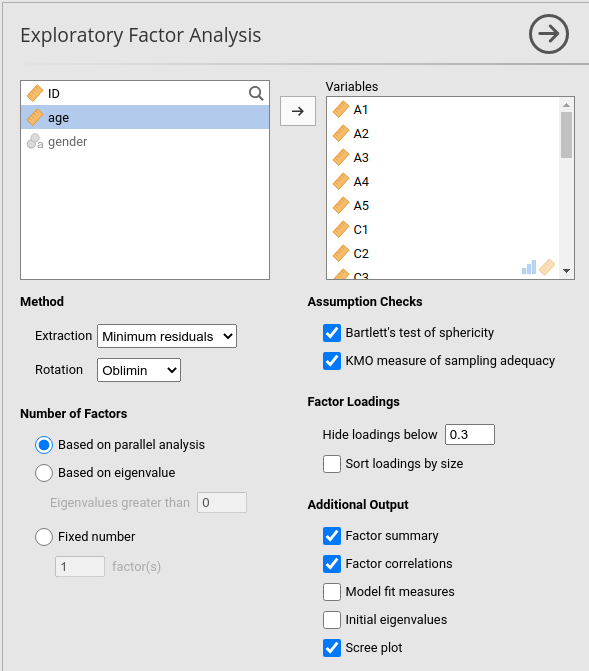Viewport: 589px width, 671px height.
Task: Select the ID variable ruler icon
Action: (35, 93)
